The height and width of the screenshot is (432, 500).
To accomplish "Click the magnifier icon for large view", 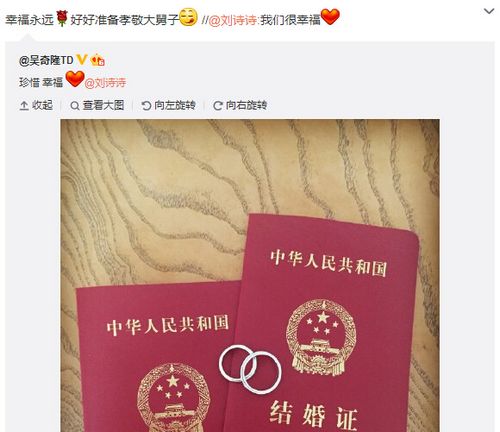I will (x=75, y=106).
